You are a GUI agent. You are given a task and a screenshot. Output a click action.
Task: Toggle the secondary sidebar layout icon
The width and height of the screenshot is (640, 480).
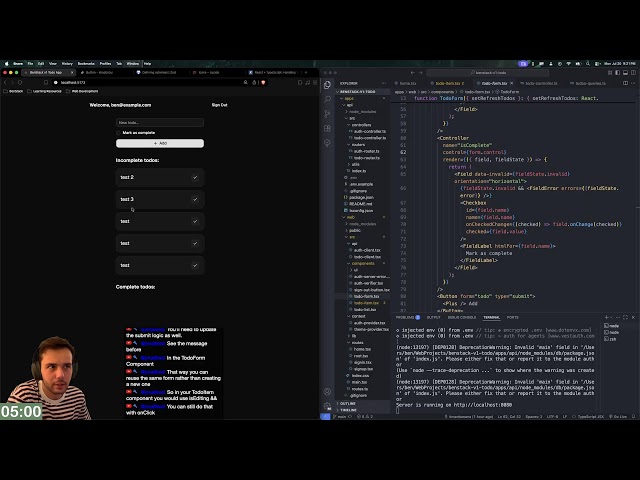pyautogui.click(x=633, y=73)
